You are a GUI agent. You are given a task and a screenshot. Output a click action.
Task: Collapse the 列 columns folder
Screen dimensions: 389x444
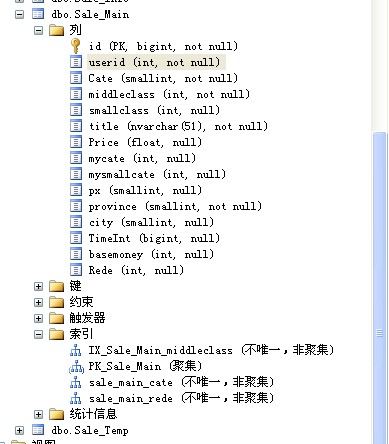pos(39,30)
